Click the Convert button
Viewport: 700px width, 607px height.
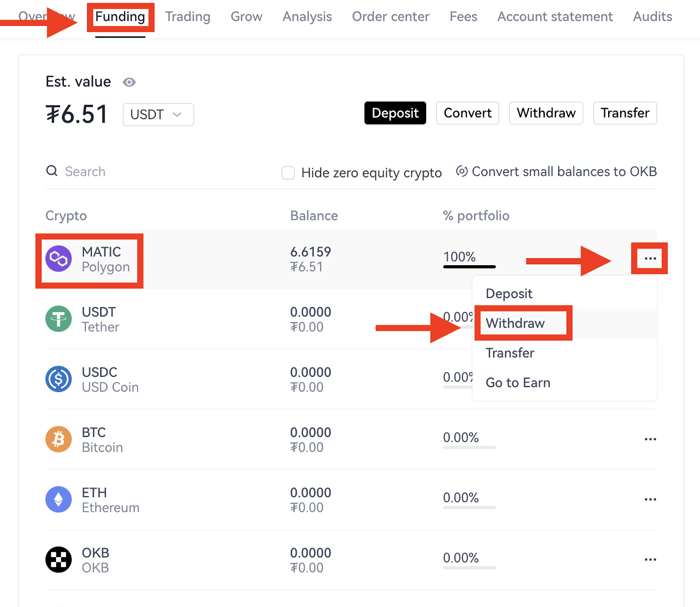coord(468,113)
